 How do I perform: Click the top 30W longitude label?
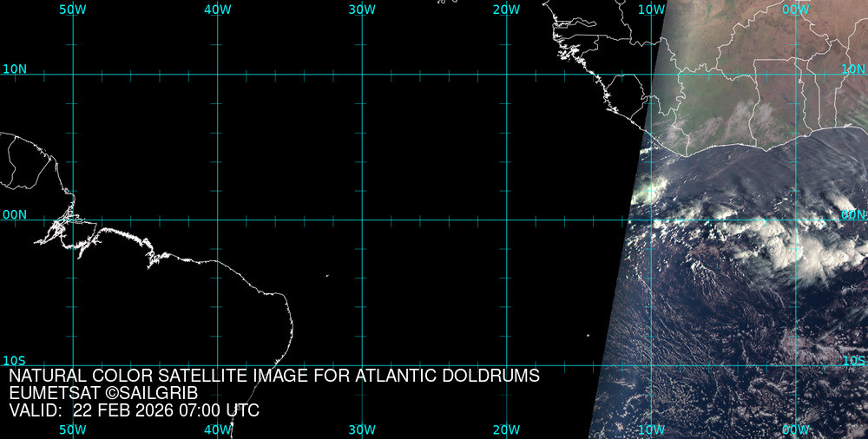click(x=361, y=10)
